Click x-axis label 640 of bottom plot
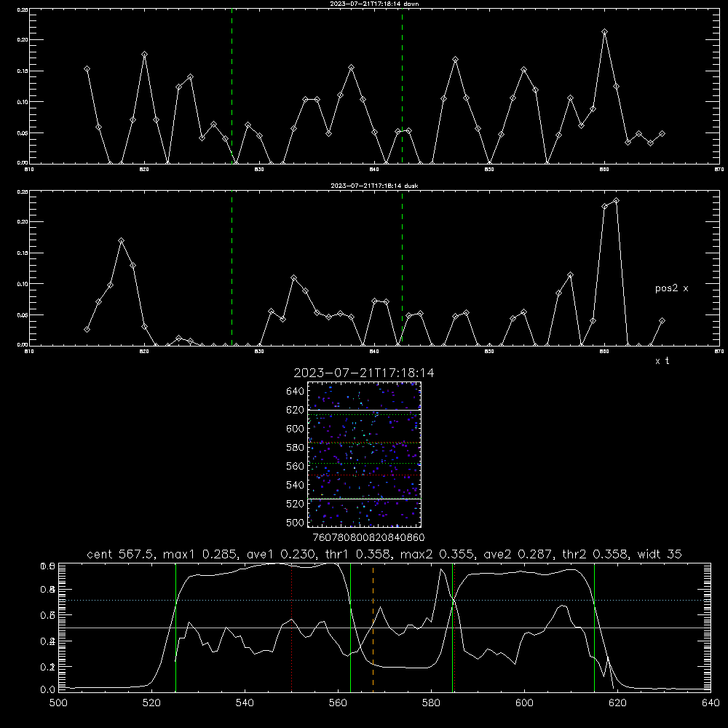 pos(711,703)
